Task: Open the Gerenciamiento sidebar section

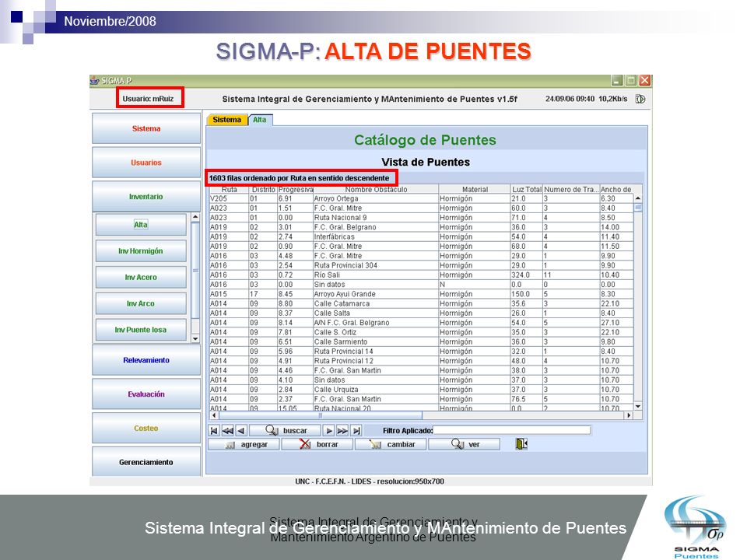Action: pos(146,462)
